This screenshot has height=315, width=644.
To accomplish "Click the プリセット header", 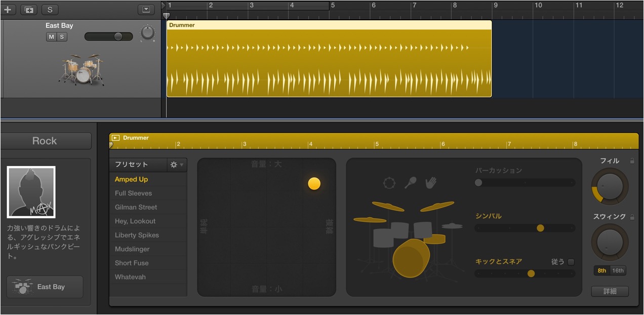I will tap(138, 165).
